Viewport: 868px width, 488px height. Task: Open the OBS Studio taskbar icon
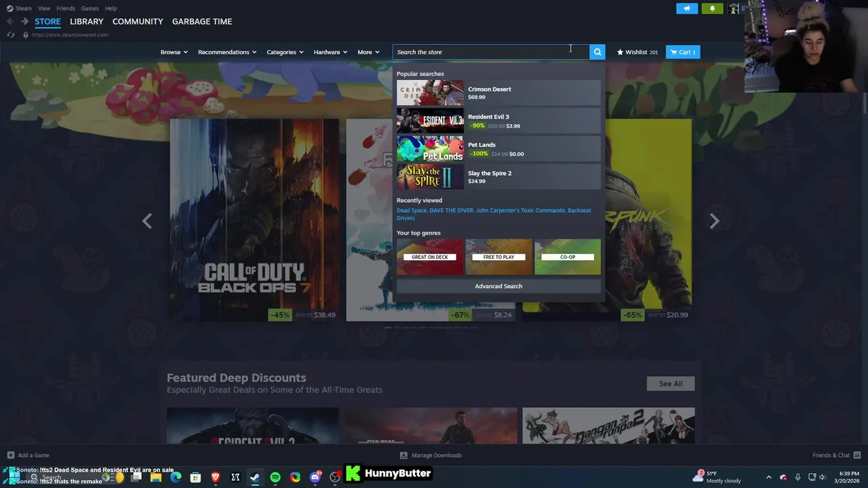335,478
